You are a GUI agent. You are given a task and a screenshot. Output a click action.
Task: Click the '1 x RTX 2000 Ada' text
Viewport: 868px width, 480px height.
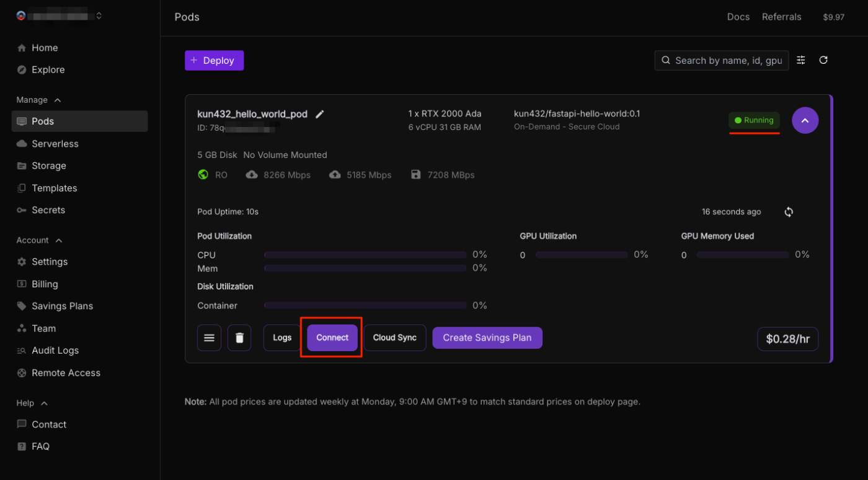[445, 114]
